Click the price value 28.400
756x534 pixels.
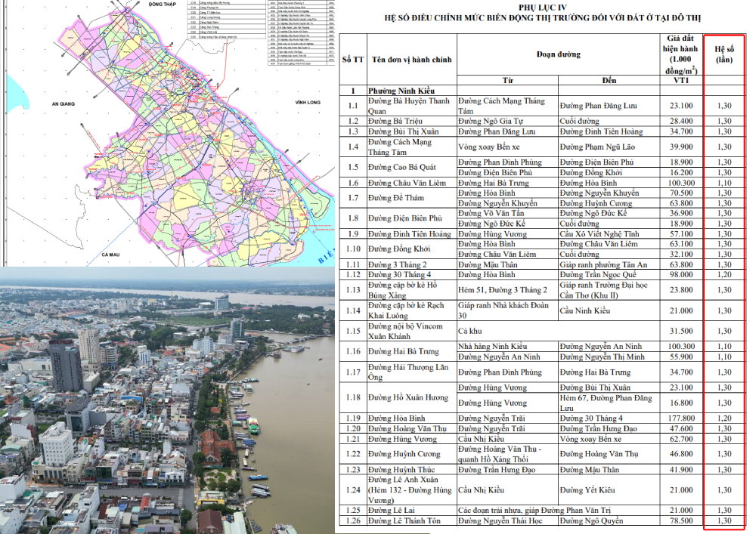pyautogui.click(x=681, y=121)
